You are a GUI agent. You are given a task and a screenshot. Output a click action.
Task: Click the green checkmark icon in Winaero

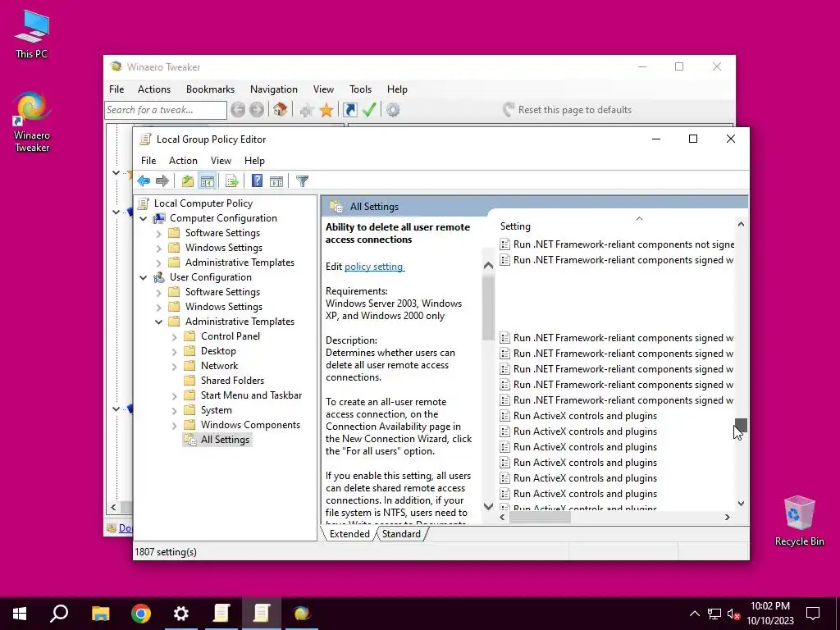point(369,110)
